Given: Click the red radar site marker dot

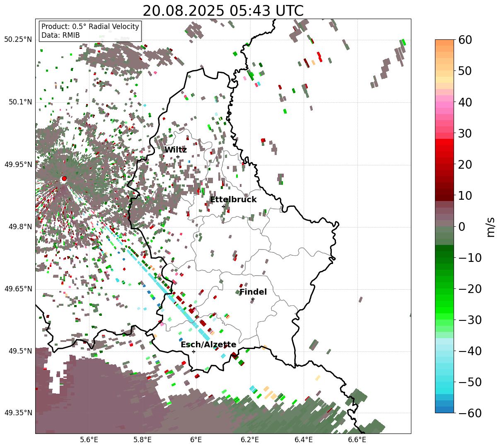Looking at the screenshot, I should tap(64, 179).
